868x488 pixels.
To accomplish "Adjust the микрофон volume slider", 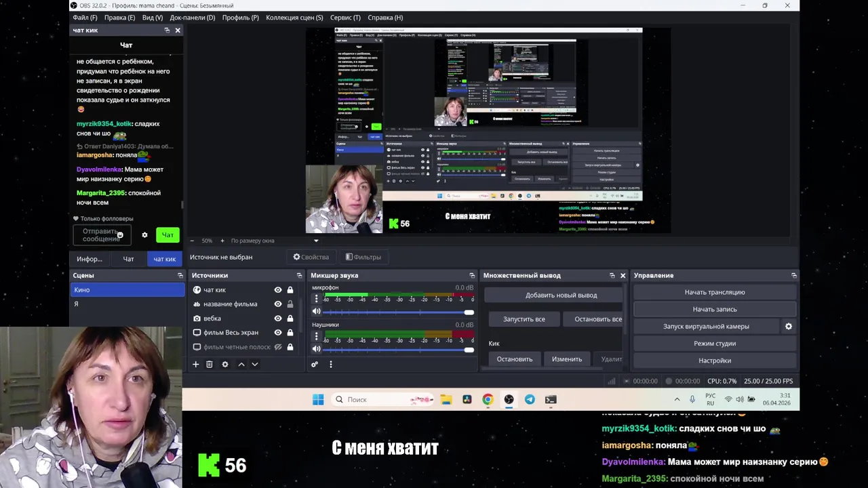I will [398, 312].
